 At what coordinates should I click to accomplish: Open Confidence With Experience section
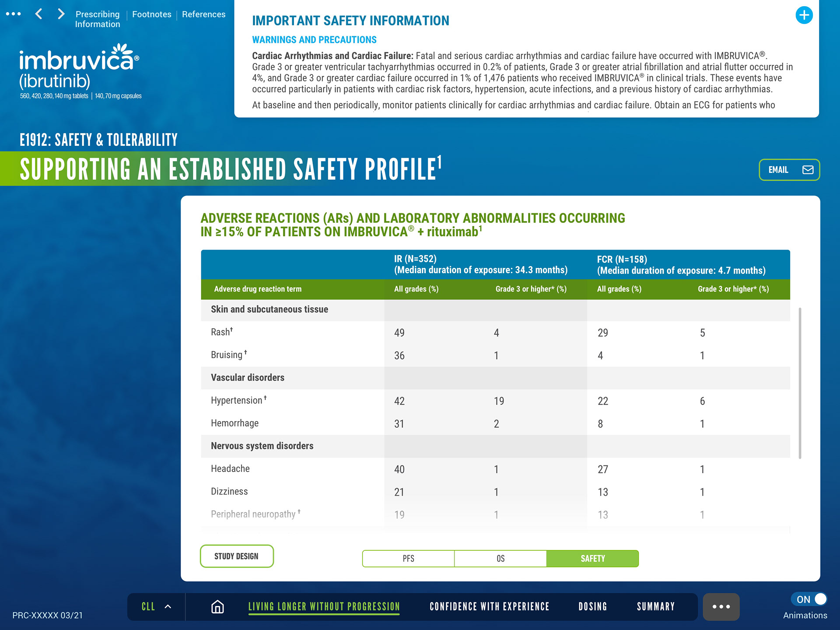click(x=489, y=606)
